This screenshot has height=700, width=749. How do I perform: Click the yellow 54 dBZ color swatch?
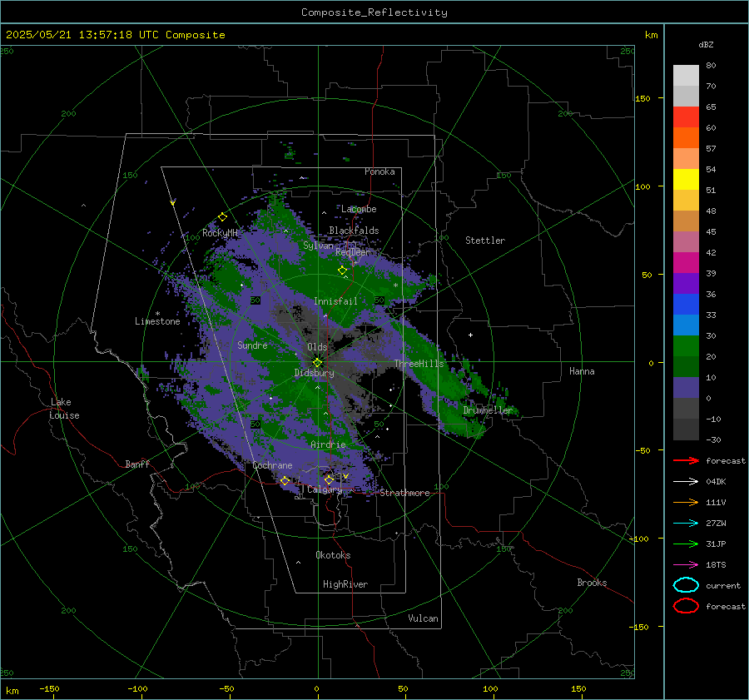[x=686, y=179]
